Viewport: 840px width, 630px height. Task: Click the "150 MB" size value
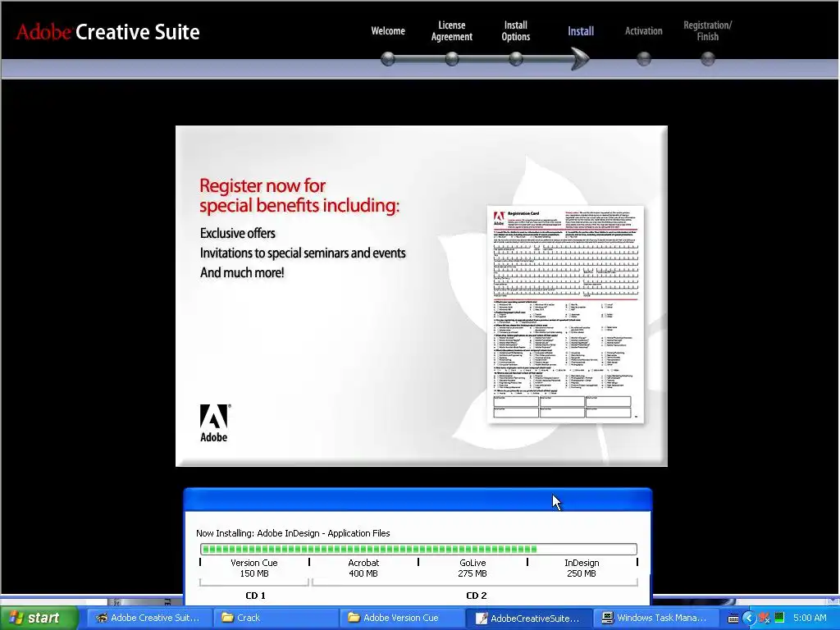254,573
